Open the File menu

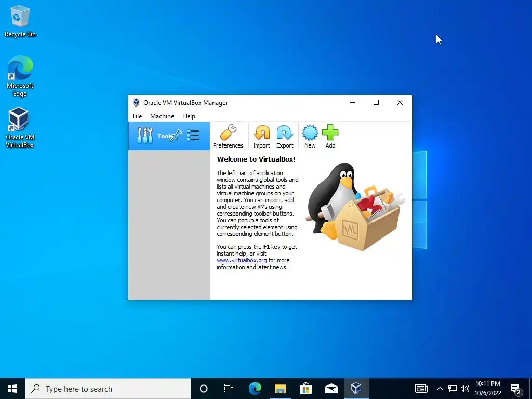point(137,116)
